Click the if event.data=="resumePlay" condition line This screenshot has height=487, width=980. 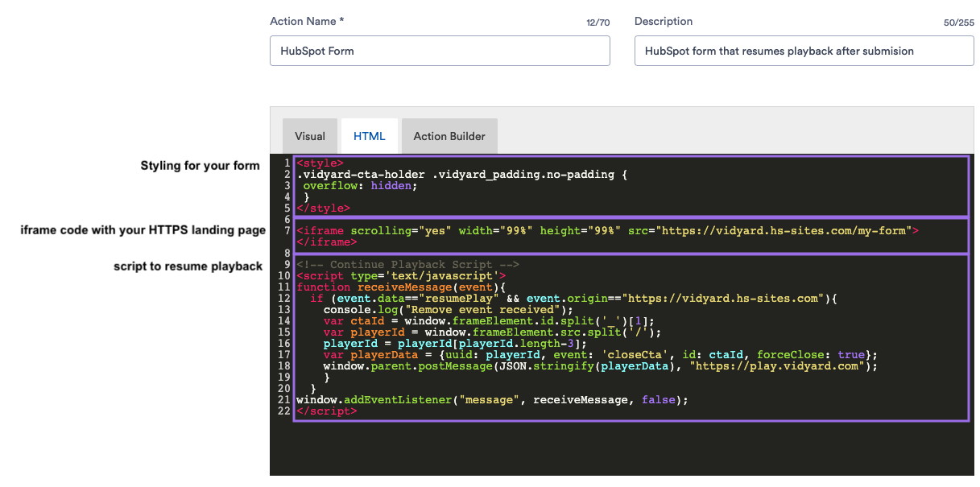573,299
